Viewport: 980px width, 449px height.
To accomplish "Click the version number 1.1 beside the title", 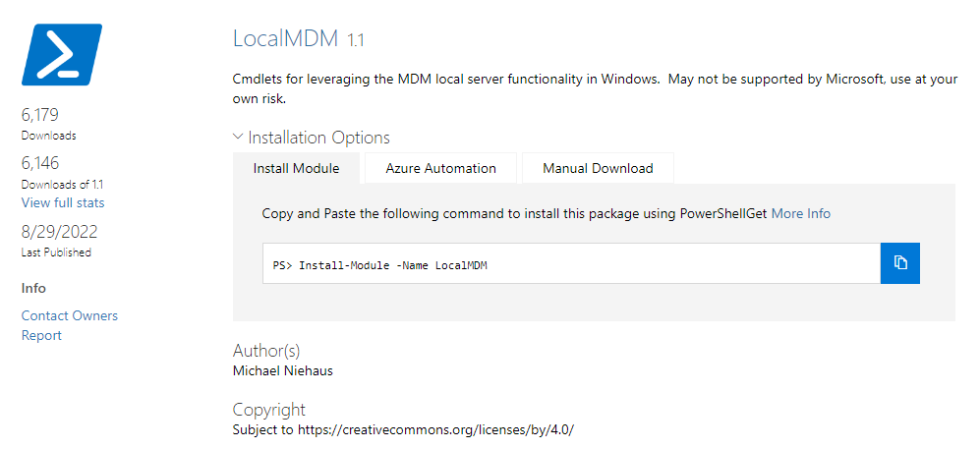I will pyautogui.click(x=356, y=41).
